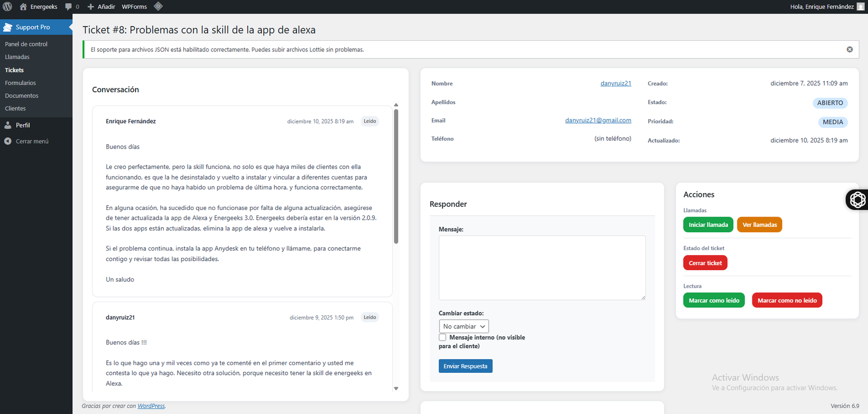Open the Llamadas menu item
This screenshot has width=868, height=414.
coord(17,57)
